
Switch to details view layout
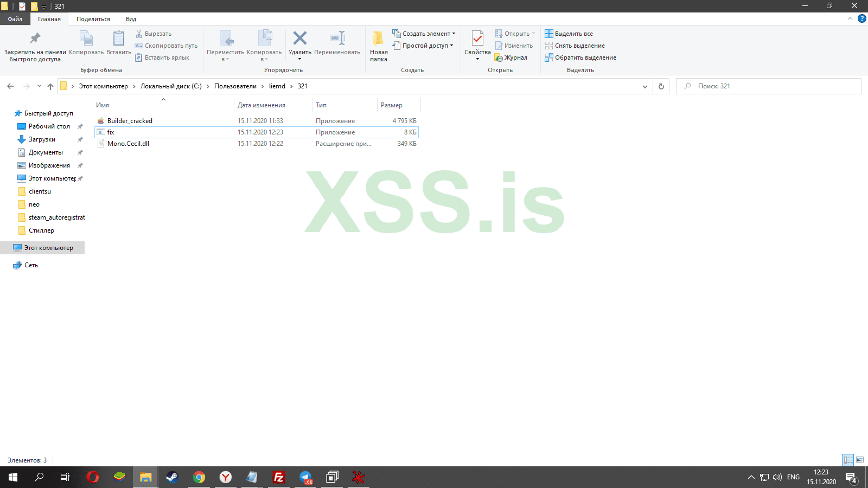[x=848, y=460]
